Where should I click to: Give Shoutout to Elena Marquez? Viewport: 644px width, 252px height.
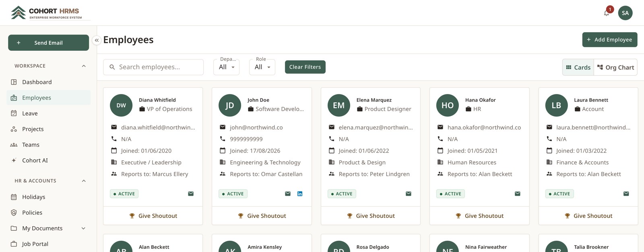[x=371, y=216]
